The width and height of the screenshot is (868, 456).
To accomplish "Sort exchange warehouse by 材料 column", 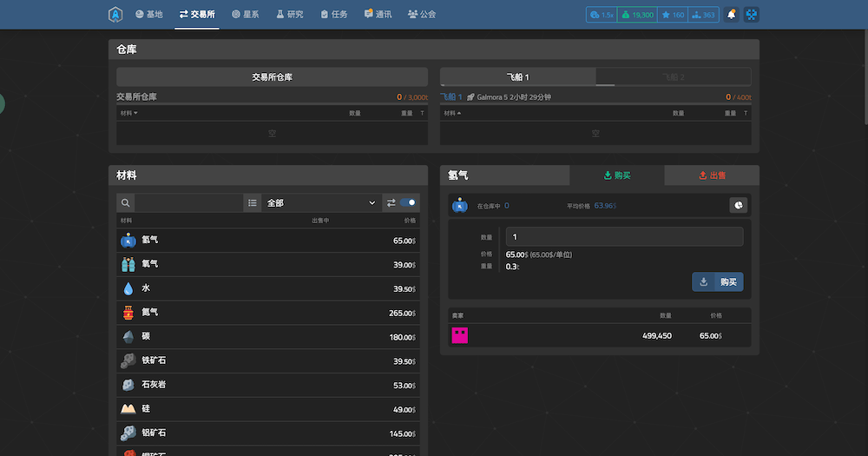I will pos(128,113).
